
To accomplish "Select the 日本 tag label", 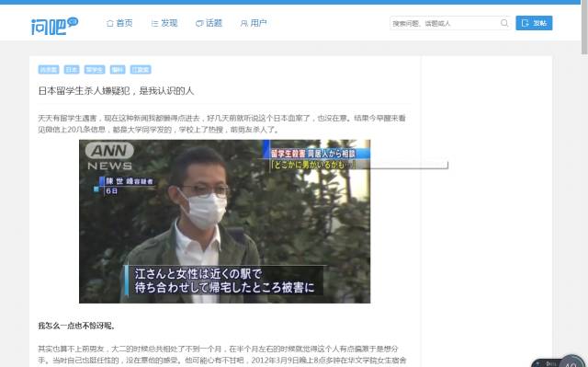I will tap(72, 69).
